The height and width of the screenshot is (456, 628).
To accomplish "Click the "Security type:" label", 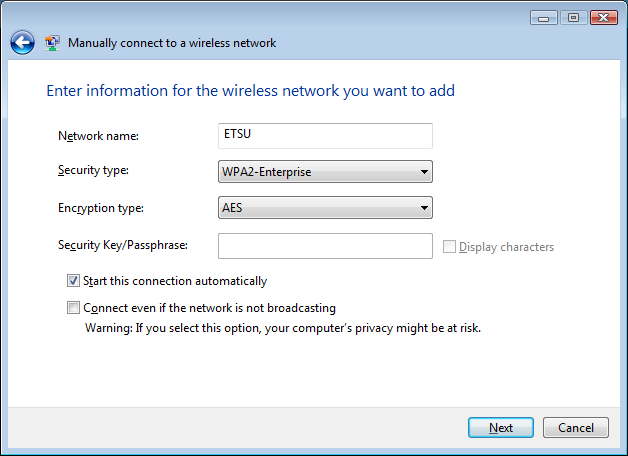I will click(x=94, y=171).
